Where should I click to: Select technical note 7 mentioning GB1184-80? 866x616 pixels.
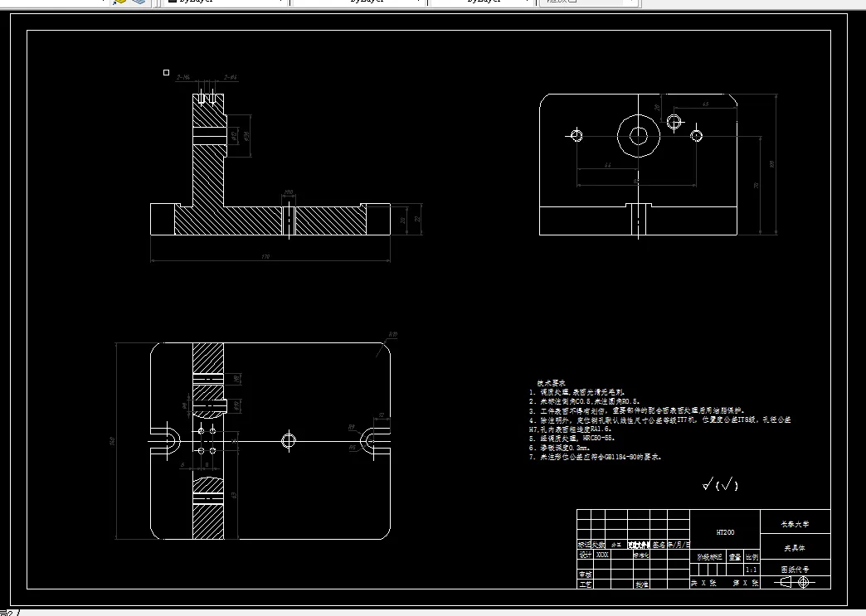595,457
